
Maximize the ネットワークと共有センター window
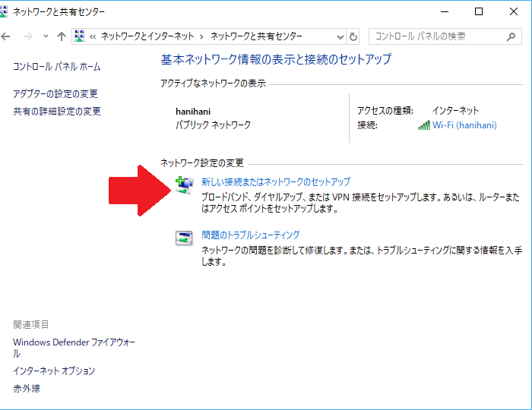tap(479, 11)
